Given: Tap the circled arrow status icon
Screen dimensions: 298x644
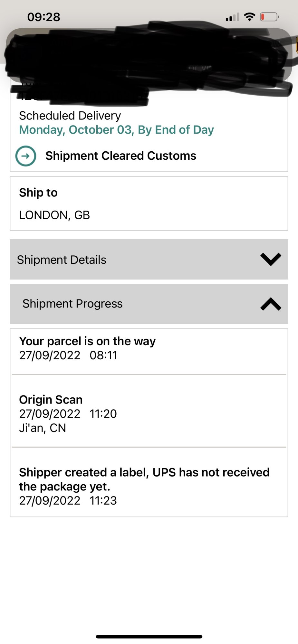Looking at the screenshot, I should (26, 156).
